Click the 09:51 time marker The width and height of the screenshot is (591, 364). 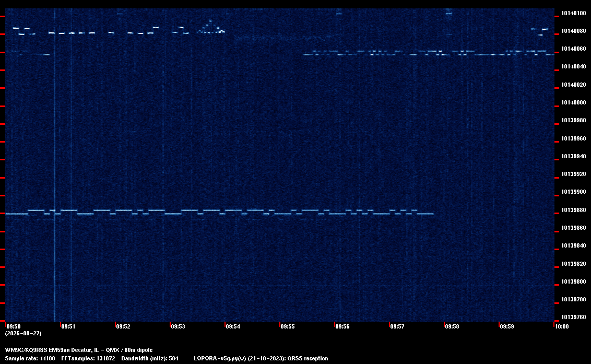click(68, 326)
